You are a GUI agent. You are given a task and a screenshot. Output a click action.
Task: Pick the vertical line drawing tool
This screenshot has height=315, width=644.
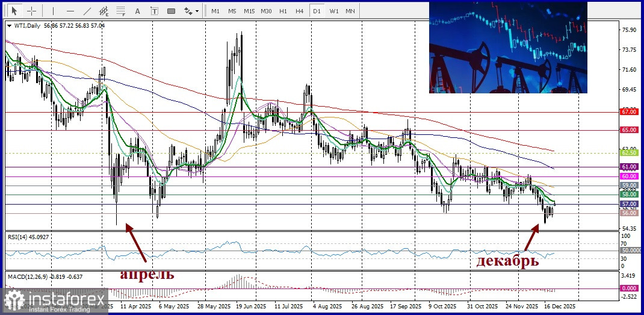tap(53, 11)
